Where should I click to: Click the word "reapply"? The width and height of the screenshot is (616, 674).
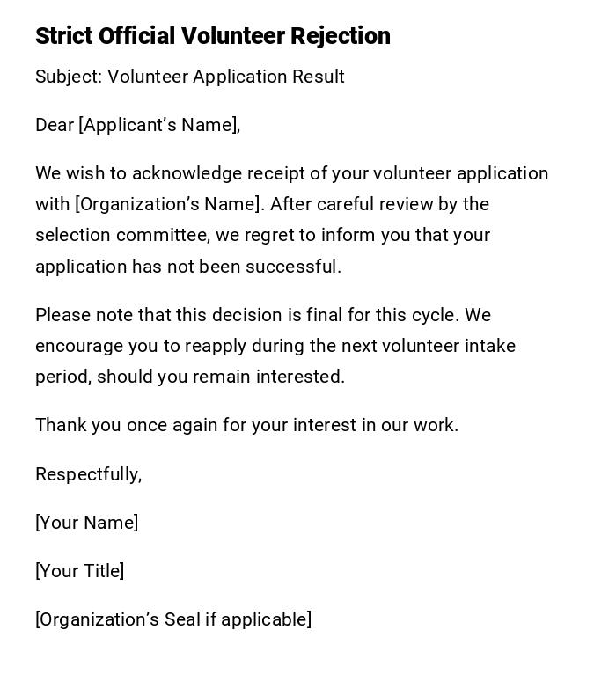186,346
